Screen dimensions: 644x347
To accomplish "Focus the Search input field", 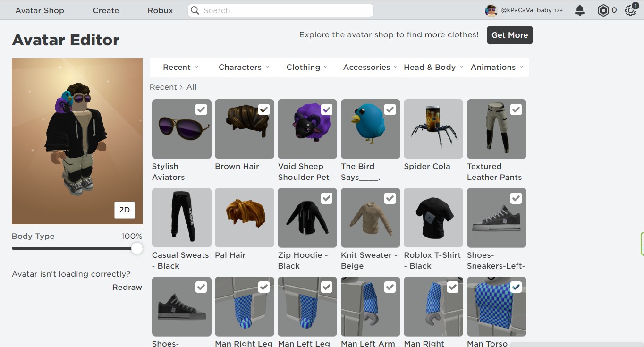I will [x=280, y=10].
